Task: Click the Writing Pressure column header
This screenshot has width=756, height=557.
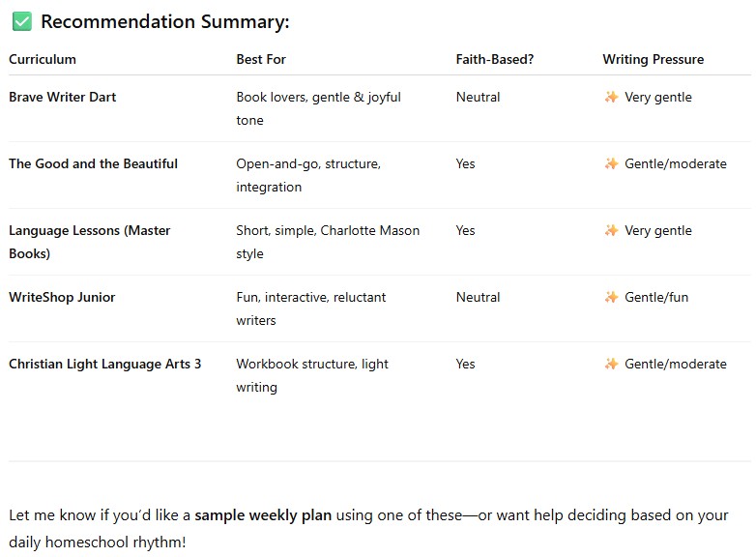Action: (653, 59)
